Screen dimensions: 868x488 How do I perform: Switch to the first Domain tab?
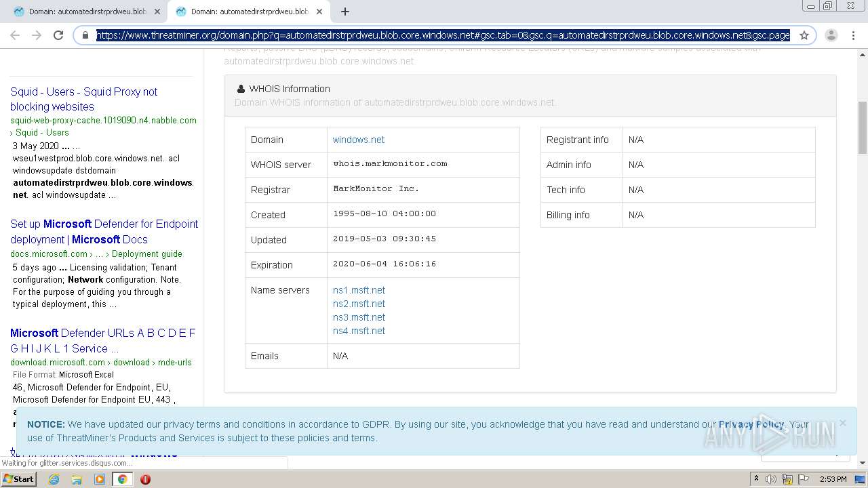coord(86,12)
